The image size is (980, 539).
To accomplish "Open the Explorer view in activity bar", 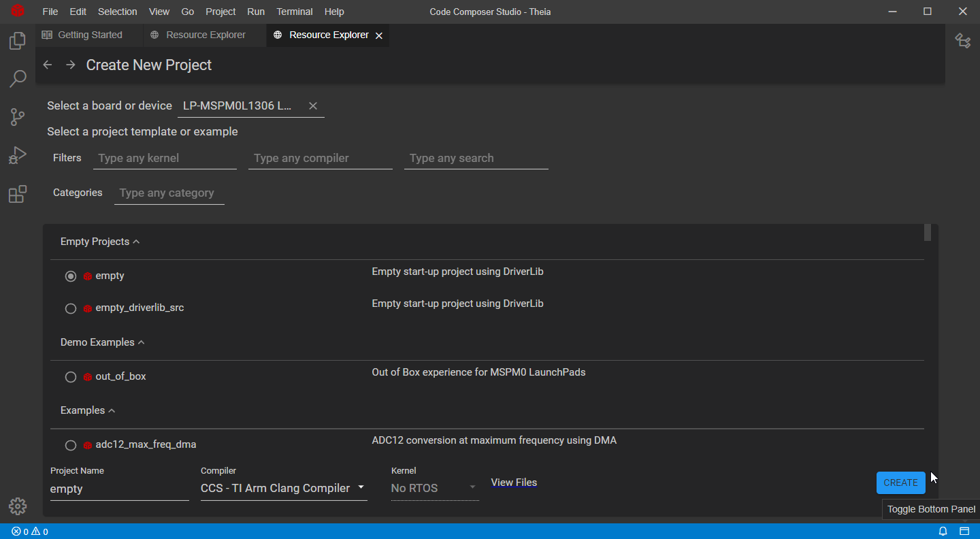I will (x=18, y=41).
